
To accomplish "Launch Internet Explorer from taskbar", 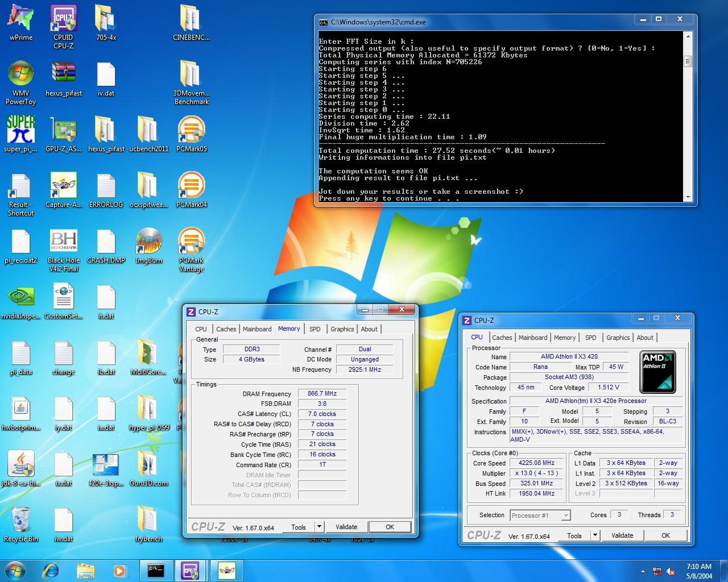I will 51,570.
